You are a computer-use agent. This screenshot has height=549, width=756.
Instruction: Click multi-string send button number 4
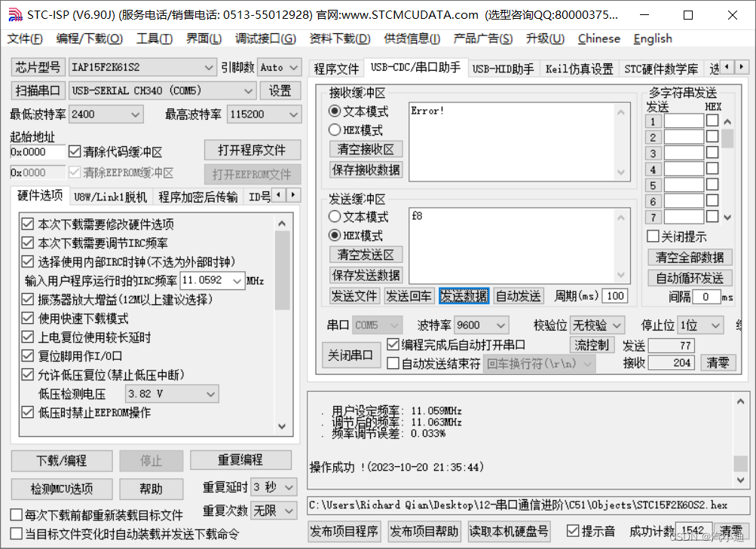(653, 169)
